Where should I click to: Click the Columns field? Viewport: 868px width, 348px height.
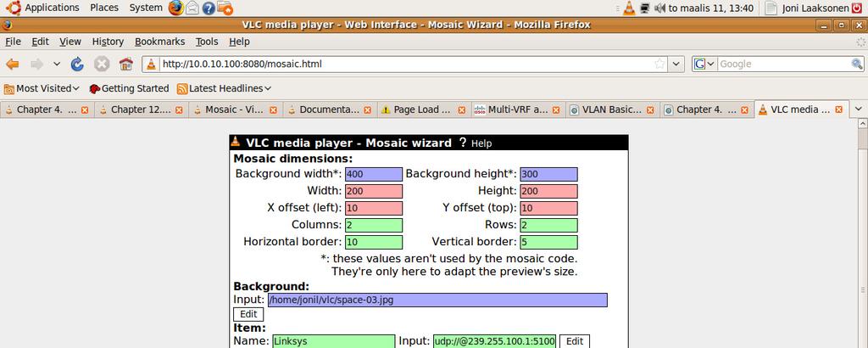tap(374, 226)
